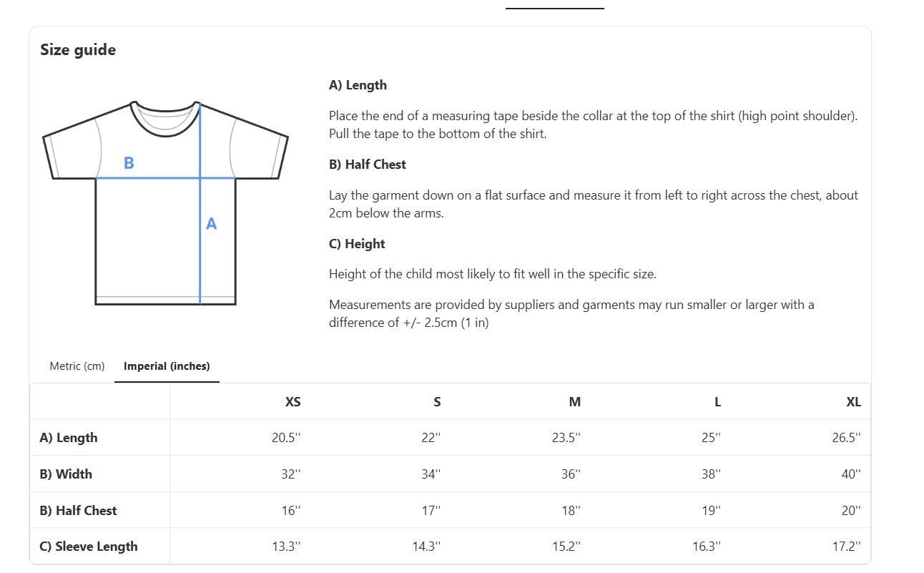Click the B) Width row label
The height and width of the screenshot is (573, 924).
pyautogui.click(x=66, y=474)
